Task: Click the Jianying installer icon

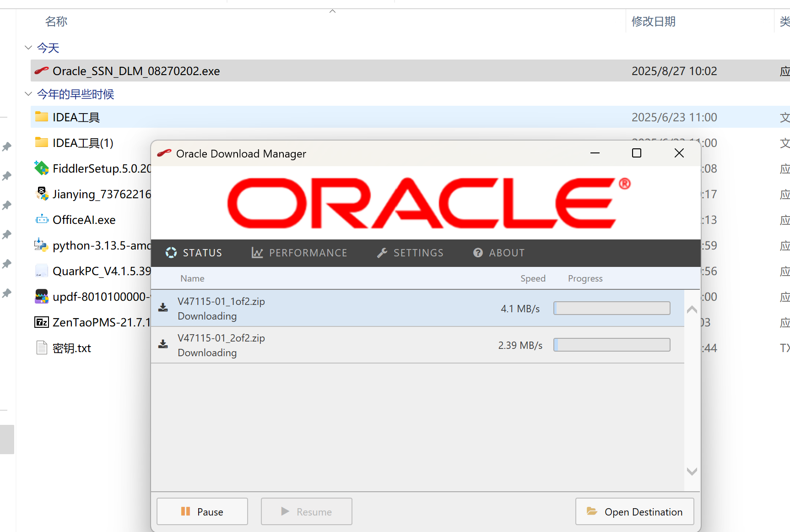Action: pos(42,194)
